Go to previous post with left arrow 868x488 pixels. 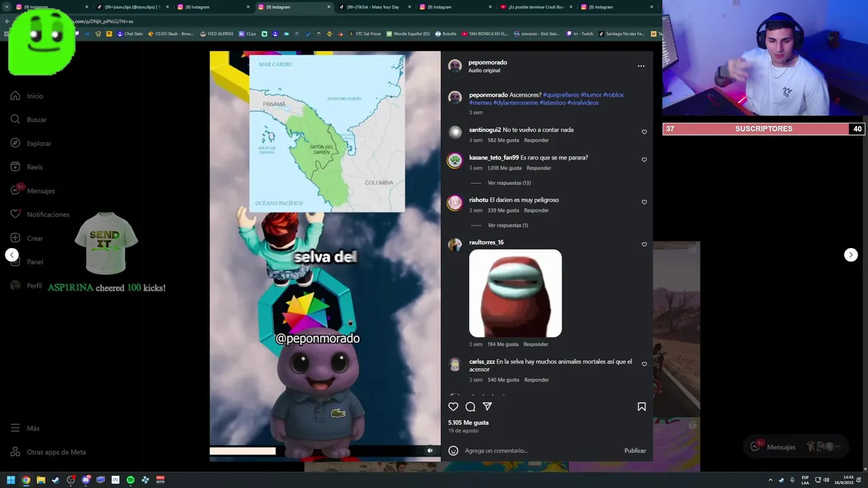[x=12, y=255]
